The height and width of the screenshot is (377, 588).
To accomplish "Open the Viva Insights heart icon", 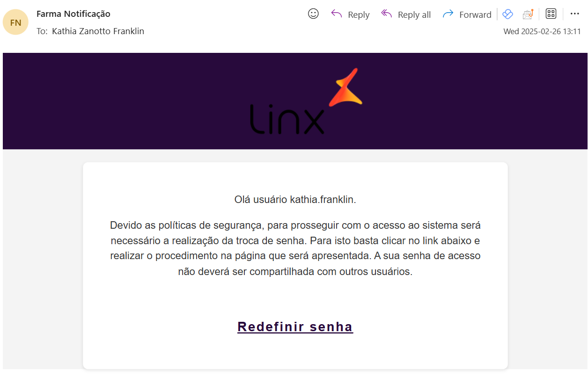I will (x=507, y=14).
